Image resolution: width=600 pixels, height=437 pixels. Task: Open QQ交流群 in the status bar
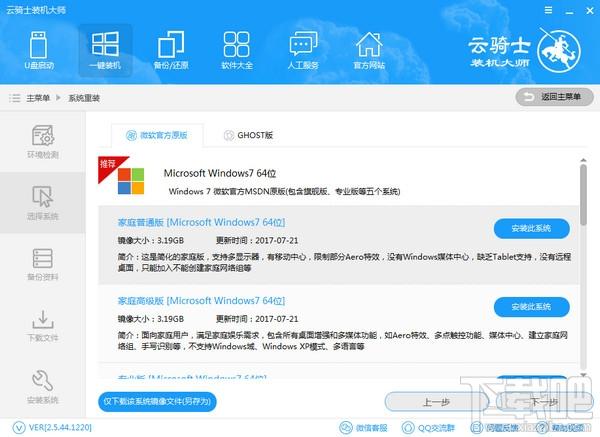pyautogui.click(x=428, y=427)
